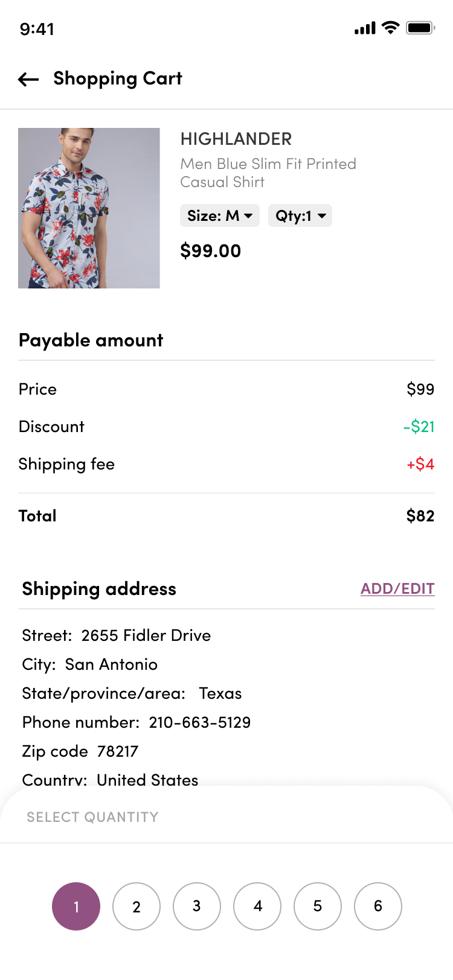Click the ADD/EDIT address link

click(x=397, y=589)
